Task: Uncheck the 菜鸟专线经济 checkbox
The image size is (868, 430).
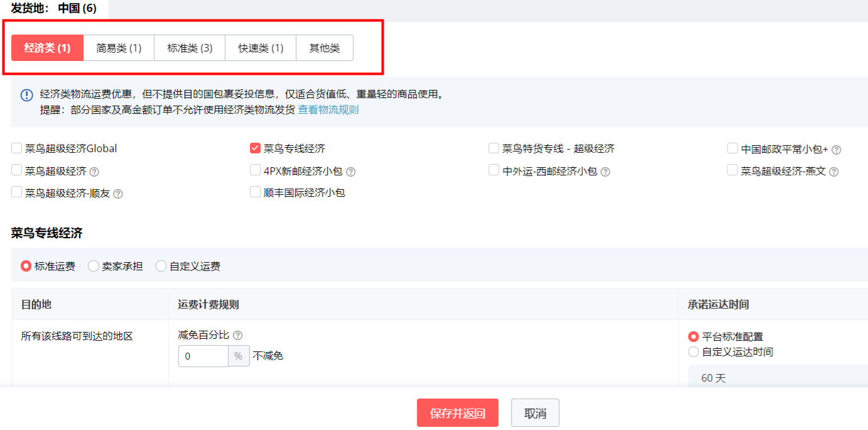Action: point(255,148)
